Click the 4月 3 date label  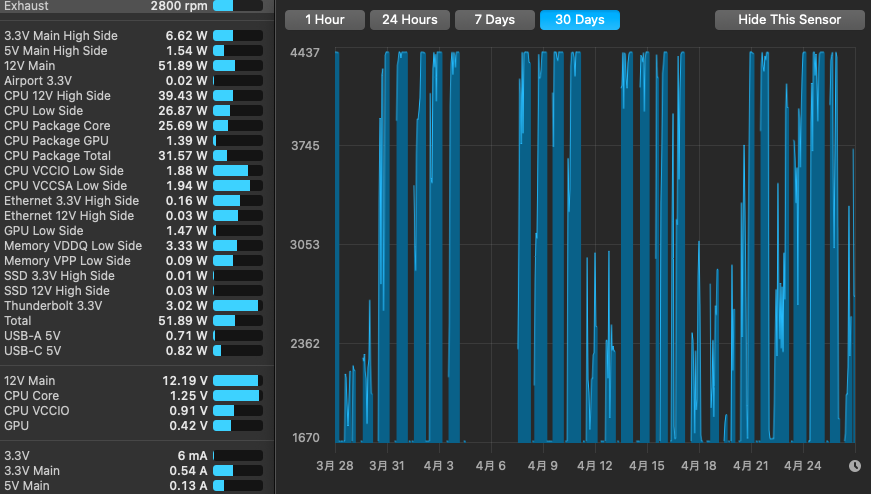click(439, 466)
